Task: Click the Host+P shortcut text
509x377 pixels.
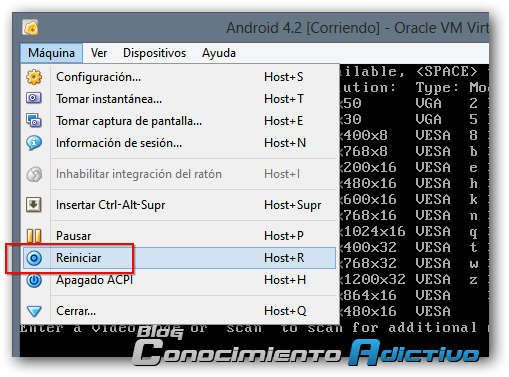Action: [284, 236]
